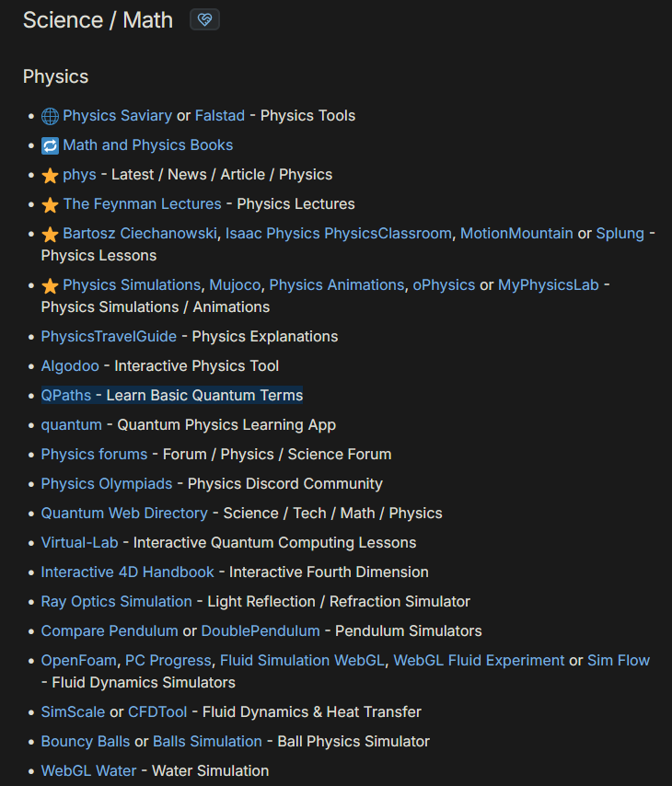Click the globe icon before Physics Saviary
Image resolution: width=672 pixels, height=786 pixels.
[50, 116]
